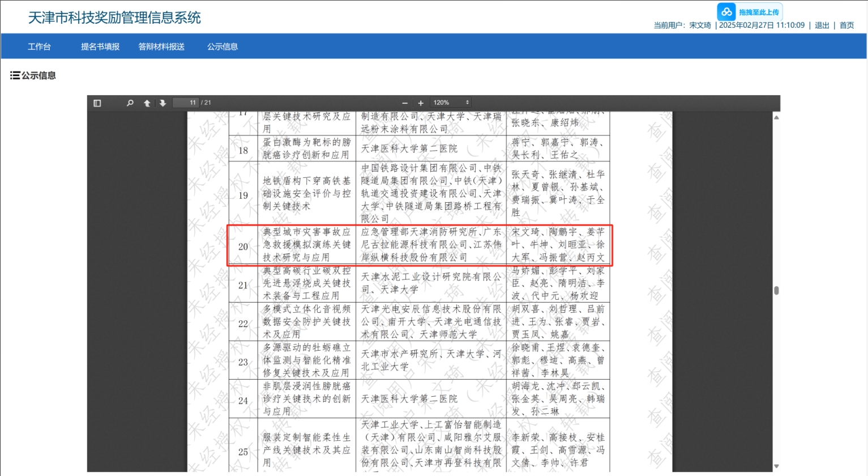The height and width of the screenshot is (476, 868).
Task: Click the PDF scrollbar up arrow
Action: pyautogui.click(x=776, y=117)
